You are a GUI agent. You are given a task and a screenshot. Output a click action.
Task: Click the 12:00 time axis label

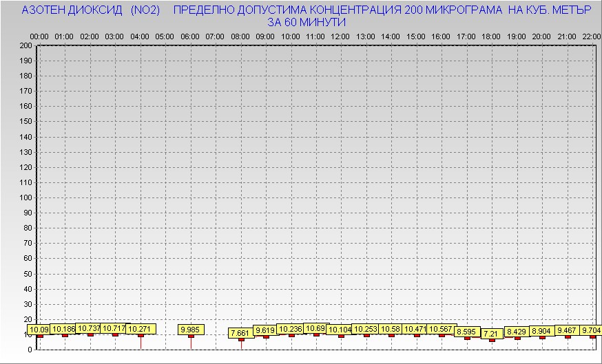click(x=340, y=36)
